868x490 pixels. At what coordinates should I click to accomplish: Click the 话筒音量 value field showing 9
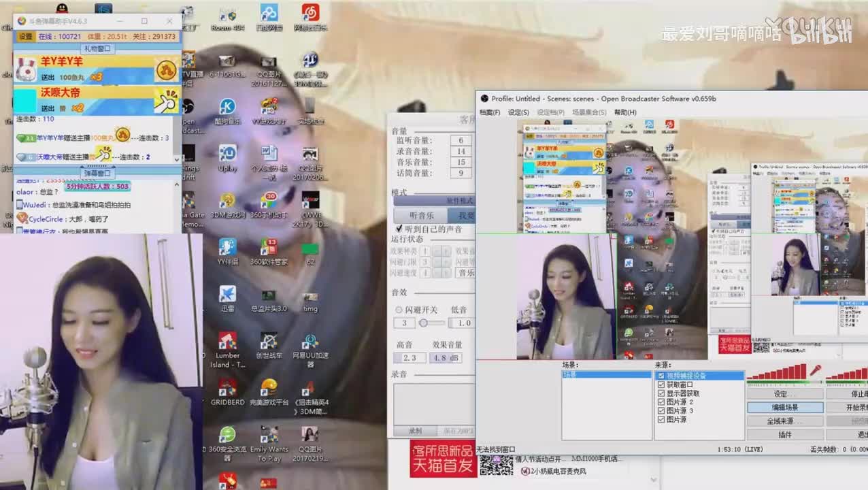(461, 173)
